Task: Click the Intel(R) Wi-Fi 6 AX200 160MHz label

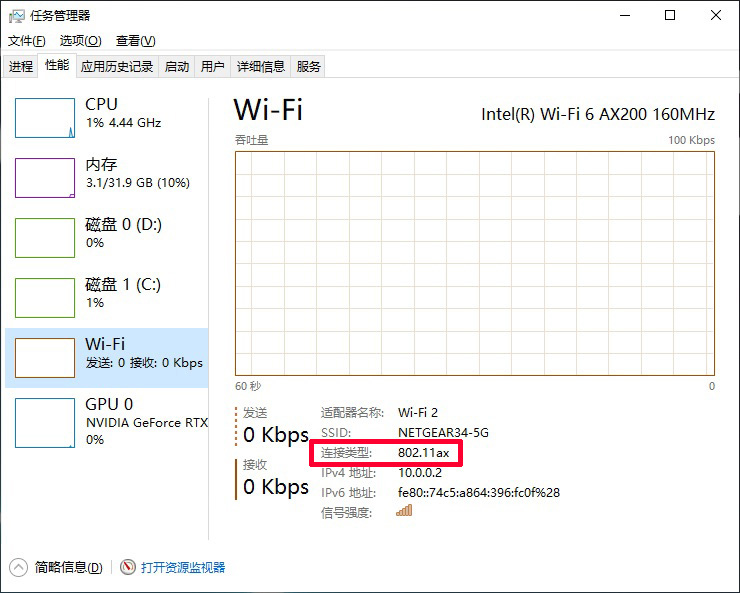Action: tap(598, 114)
